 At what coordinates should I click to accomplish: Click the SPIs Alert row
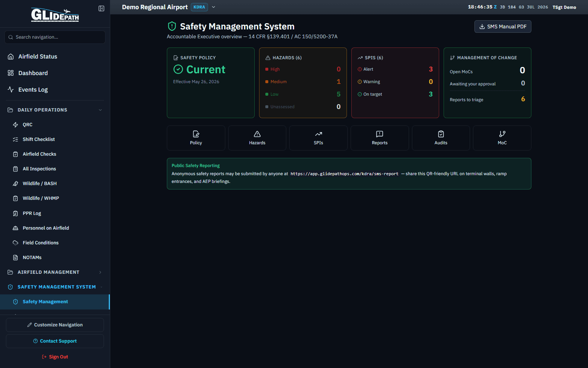coord(395,69)
